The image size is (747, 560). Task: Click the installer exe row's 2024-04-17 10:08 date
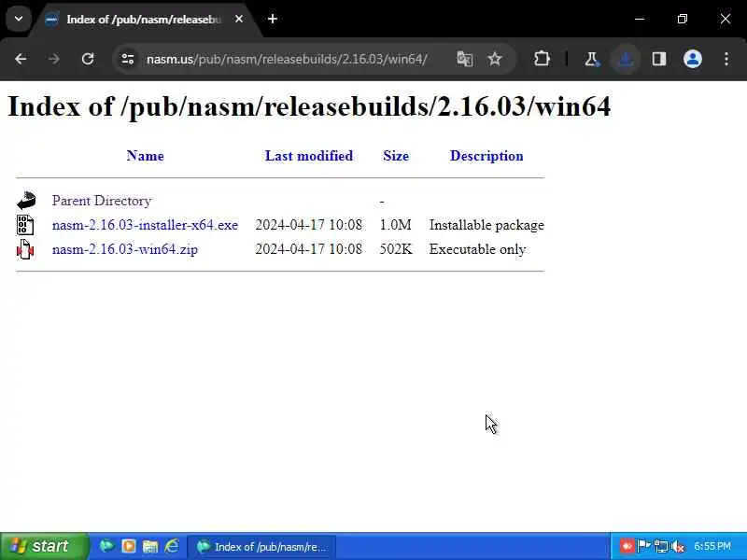coord(309,225)
